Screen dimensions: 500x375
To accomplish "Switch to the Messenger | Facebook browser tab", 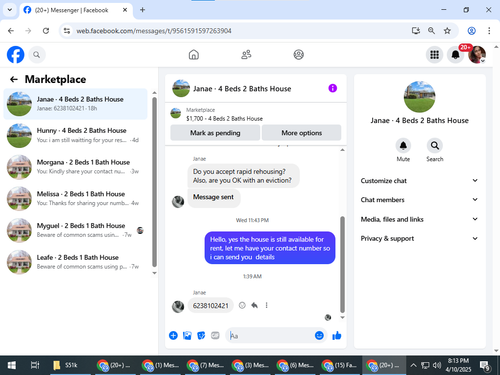I will 76,10.
